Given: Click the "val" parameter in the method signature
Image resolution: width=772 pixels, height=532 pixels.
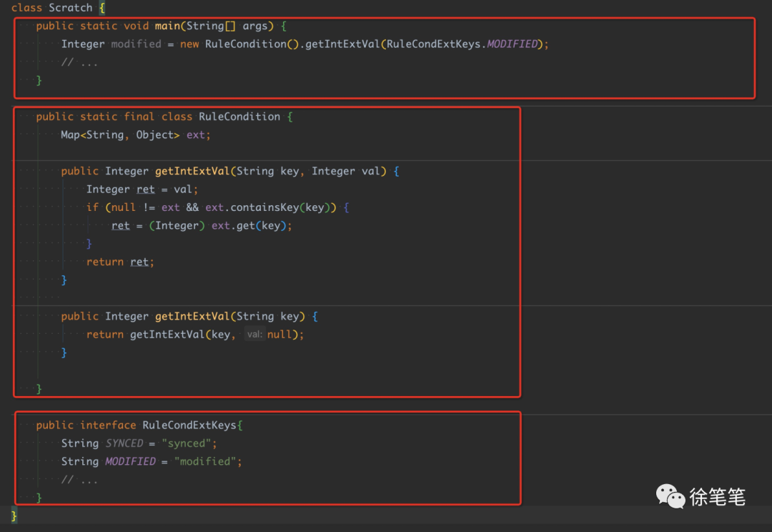Looking at the screenshot, I should [x=371, y=172].
